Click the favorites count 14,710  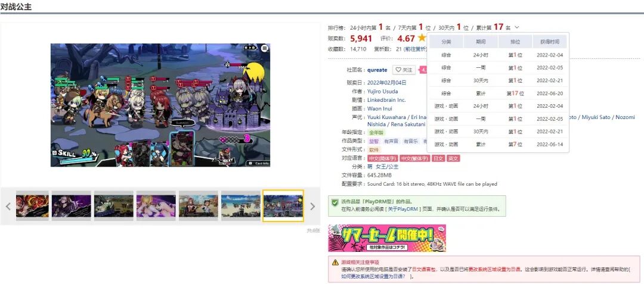coord(358,49)
